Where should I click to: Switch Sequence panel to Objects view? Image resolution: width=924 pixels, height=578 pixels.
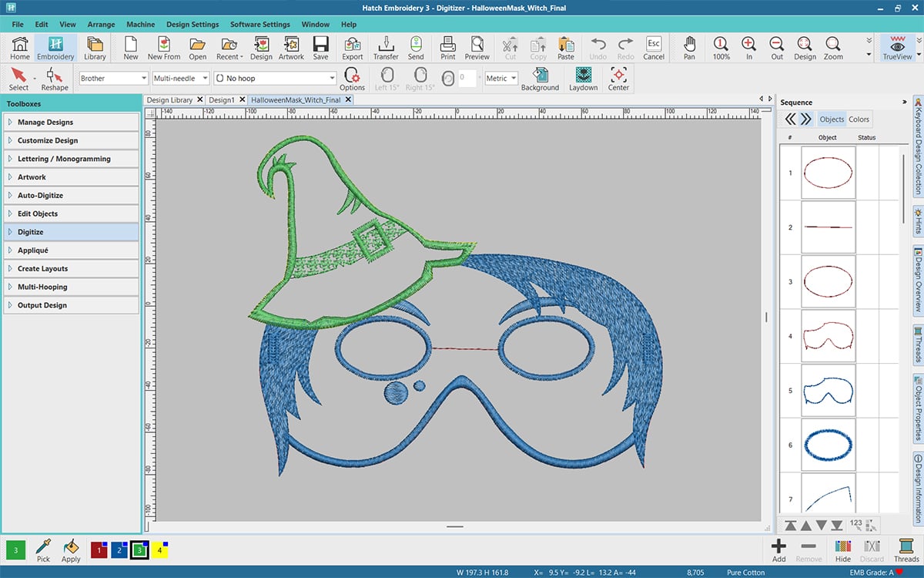point(832,119)
